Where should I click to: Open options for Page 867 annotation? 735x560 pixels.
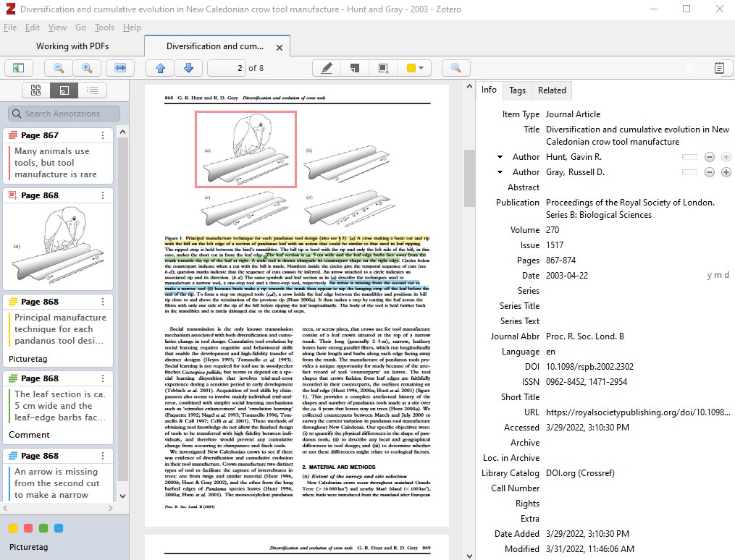(x=103, y=135)
